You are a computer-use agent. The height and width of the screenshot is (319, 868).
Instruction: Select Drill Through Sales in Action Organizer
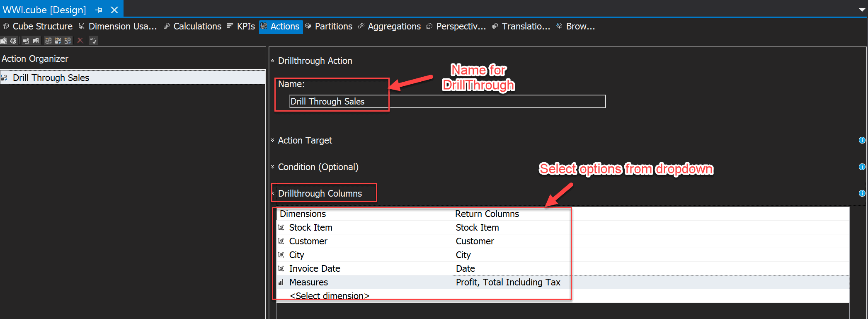(51, 78)
